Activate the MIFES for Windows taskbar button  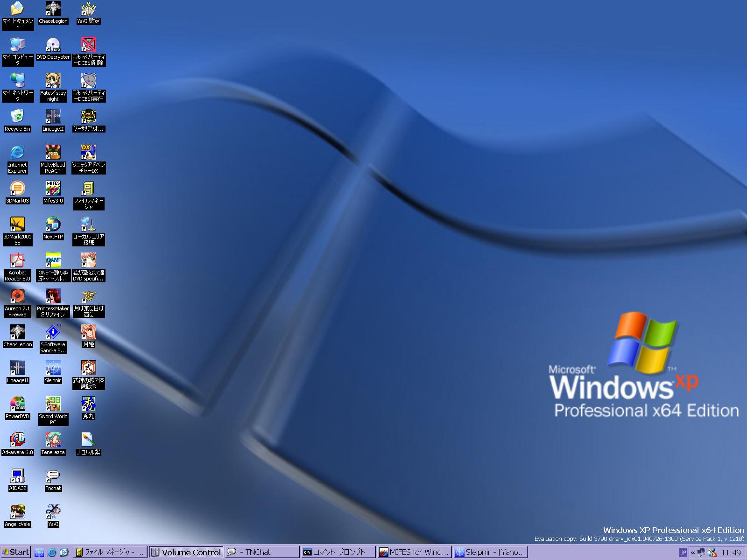(x=414, y=553)
